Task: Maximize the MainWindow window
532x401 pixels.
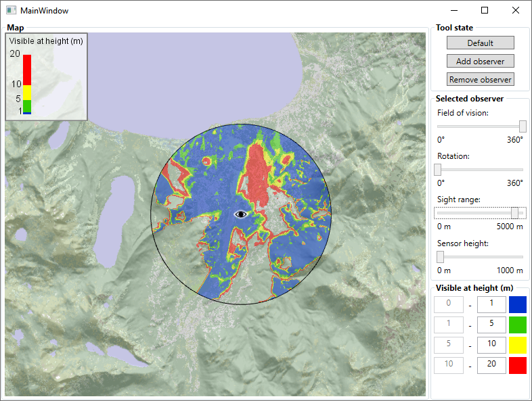Action: coord(485,11)
